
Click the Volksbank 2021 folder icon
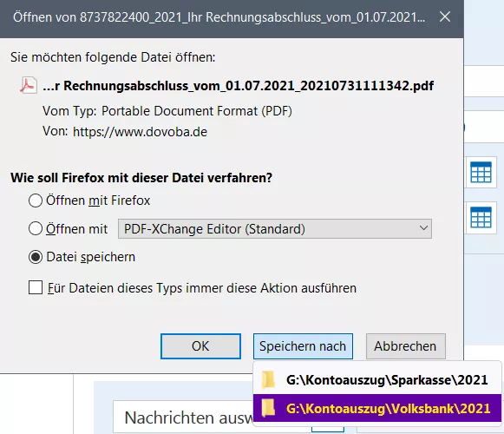click(x=268, y=408)
